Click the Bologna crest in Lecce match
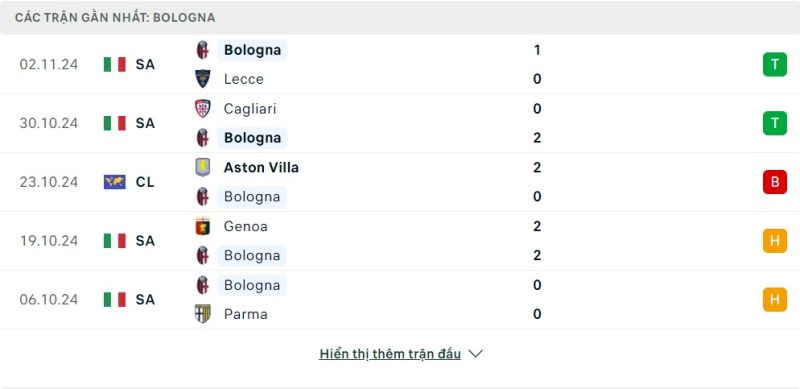This screenshot has height=389, width=800. tap(203, 50)
